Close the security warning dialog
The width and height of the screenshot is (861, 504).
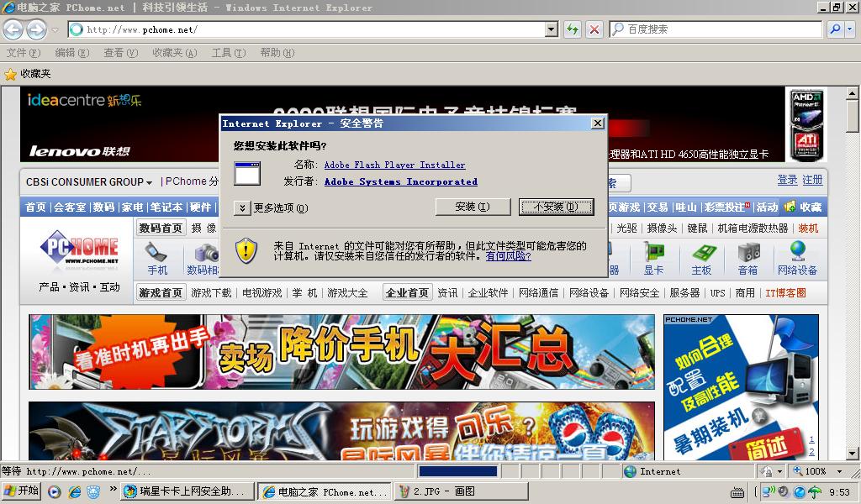[x=598, y=123]
